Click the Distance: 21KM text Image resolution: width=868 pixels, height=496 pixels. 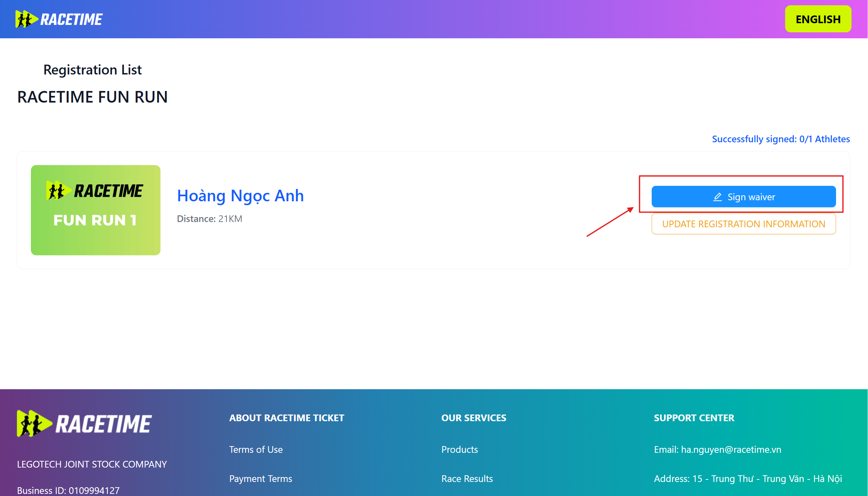210,219
